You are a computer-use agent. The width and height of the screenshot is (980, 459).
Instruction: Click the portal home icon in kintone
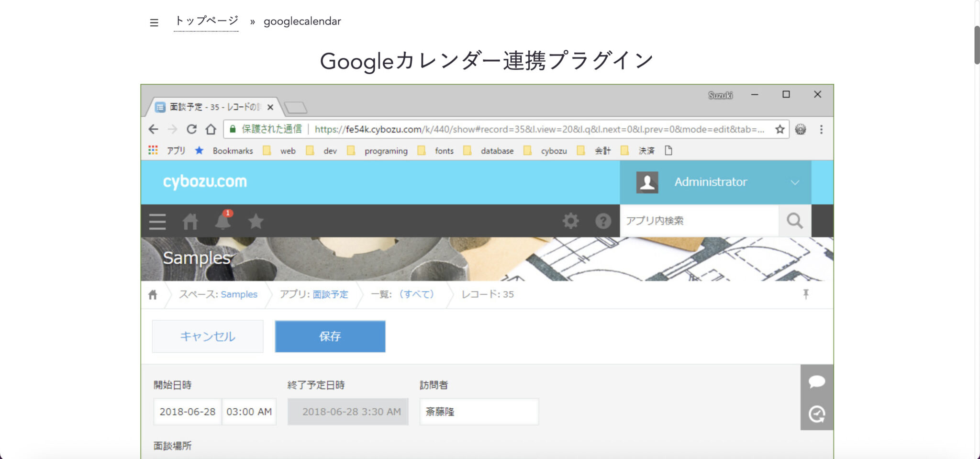click(x=190, y=221)
